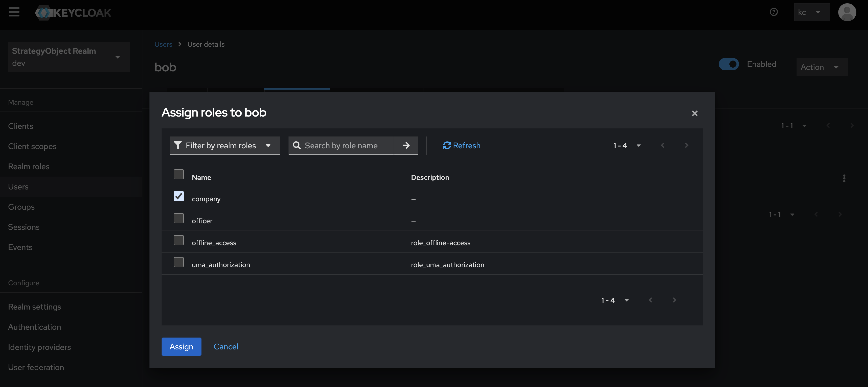Click the help question mark icon
Screen dimensions: 868x387
click(x=774, y=12)
